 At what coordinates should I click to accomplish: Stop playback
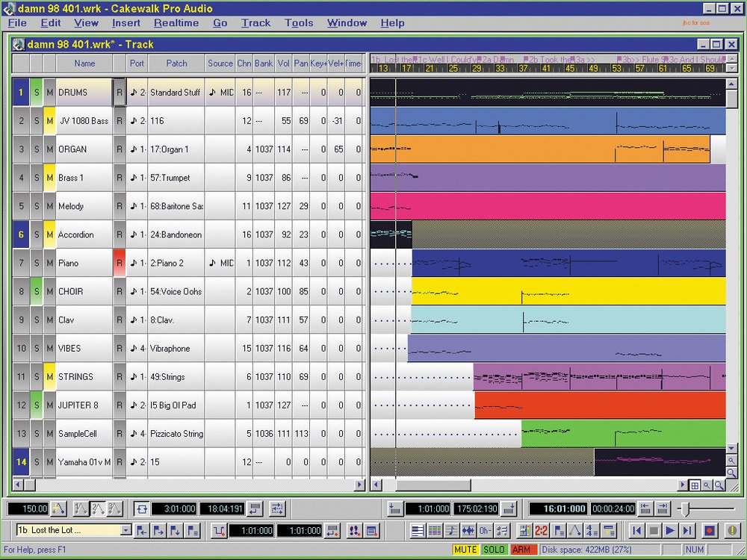pos(654,530)
